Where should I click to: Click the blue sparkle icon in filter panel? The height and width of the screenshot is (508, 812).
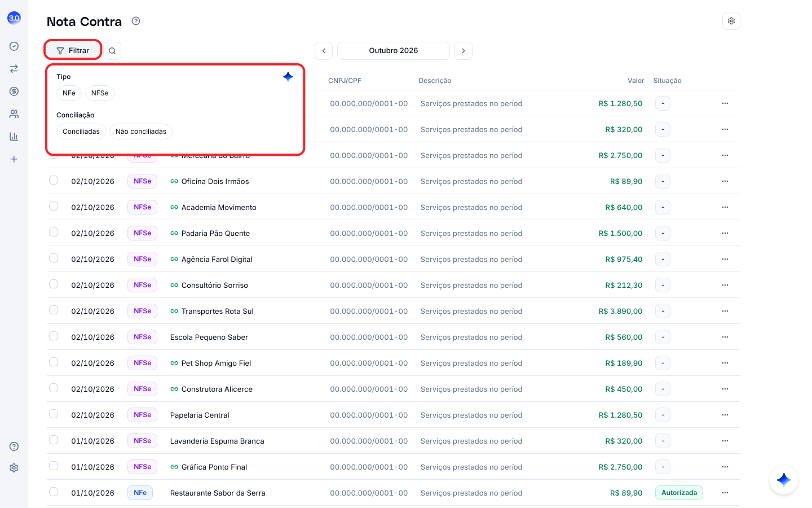click(288, 77)
